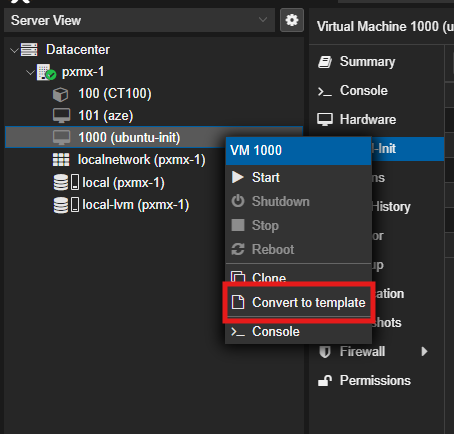454x434 pixels.
Task: Click the container cube icon for CT100
Action: 60,94
